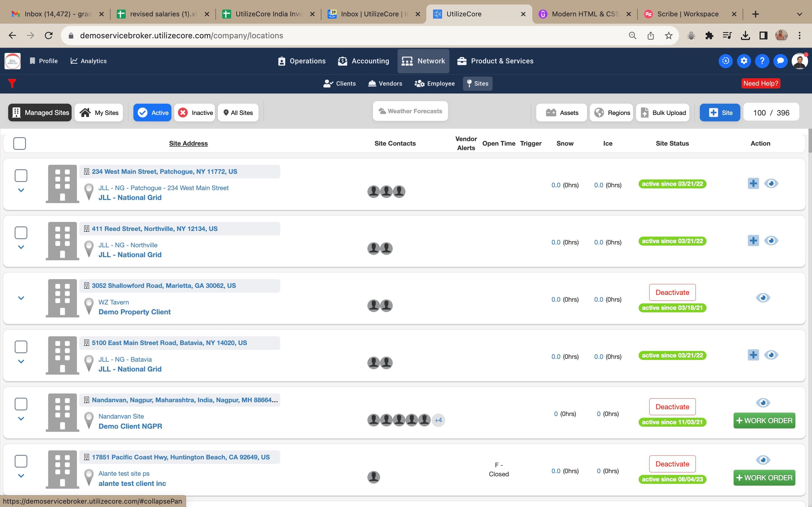Expand chevron under Alante test site row
Screen dimensions: 812x507
[21, 476]
